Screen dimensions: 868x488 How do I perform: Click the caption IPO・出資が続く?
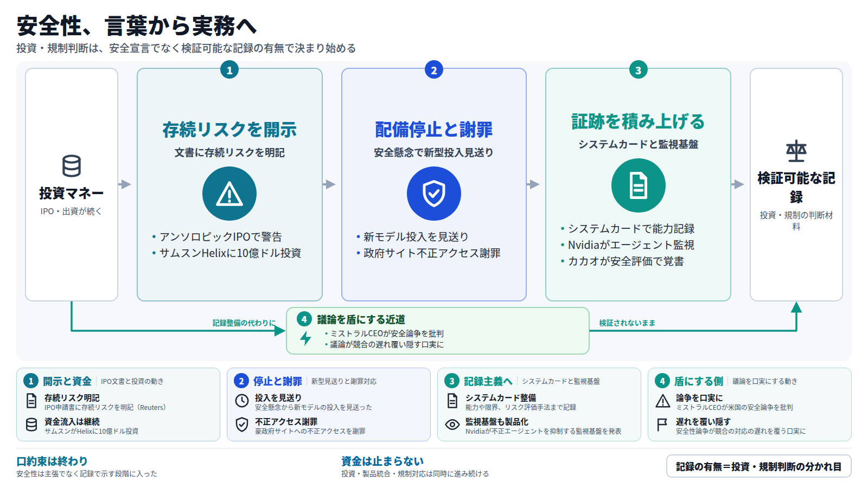pos(71,211)
